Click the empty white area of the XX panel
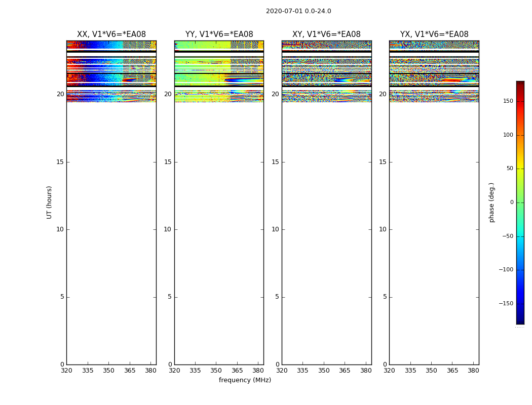Screen dimensions: 532x405 [x=111, y=228]
